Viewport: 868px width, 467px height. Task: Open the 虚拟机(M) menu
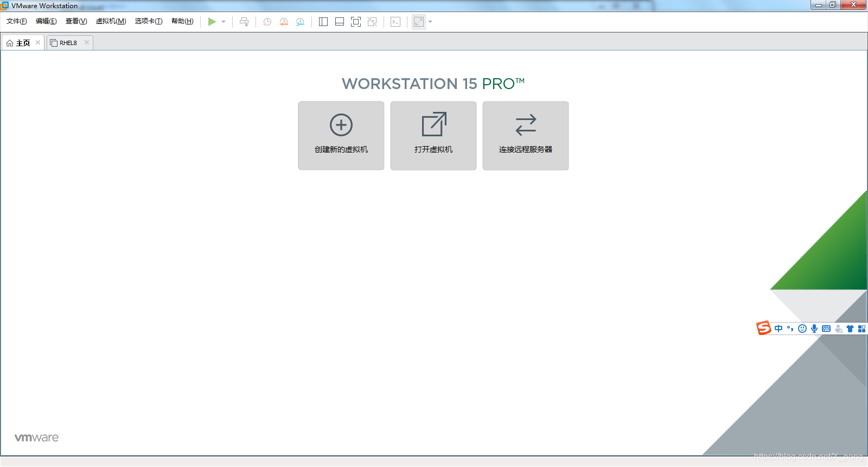(111, 21)
